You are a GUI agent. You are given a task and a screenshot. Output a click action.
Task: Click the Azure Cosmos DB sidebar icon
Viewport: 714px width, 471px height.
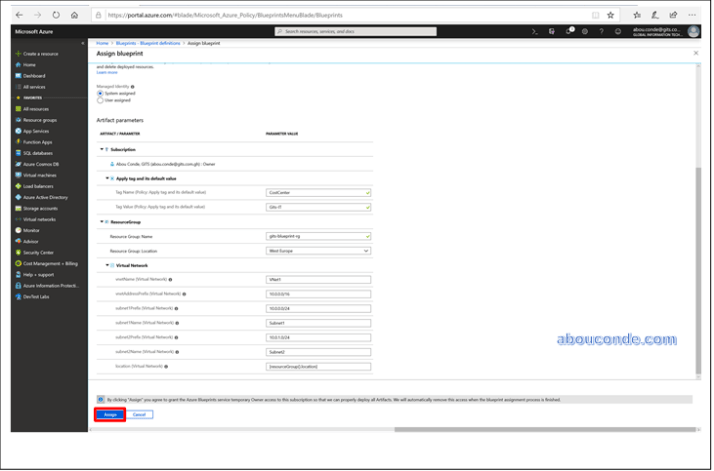pos(18,163)
